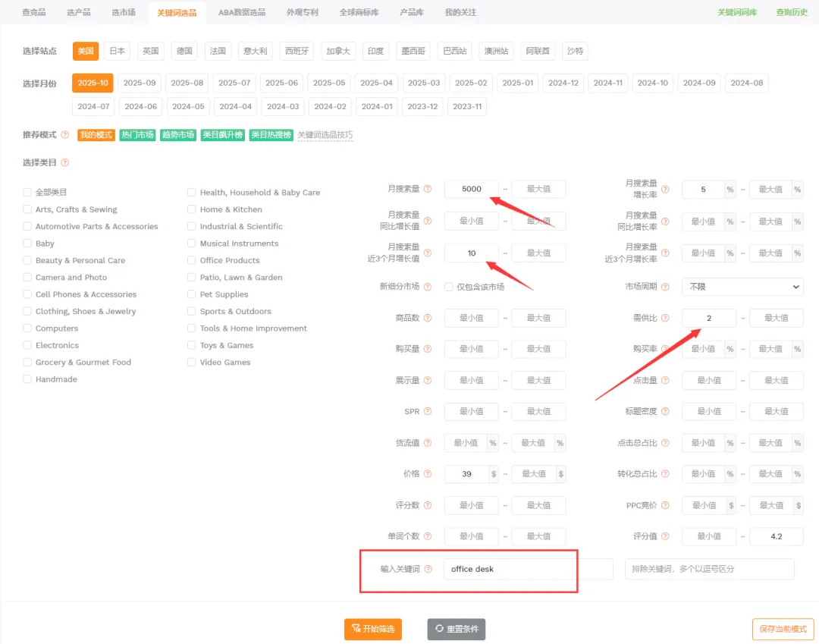819x644 pixels.
Task: Show help for 评分数 filter
Action: pyautogui.click(x=428, y=505)
